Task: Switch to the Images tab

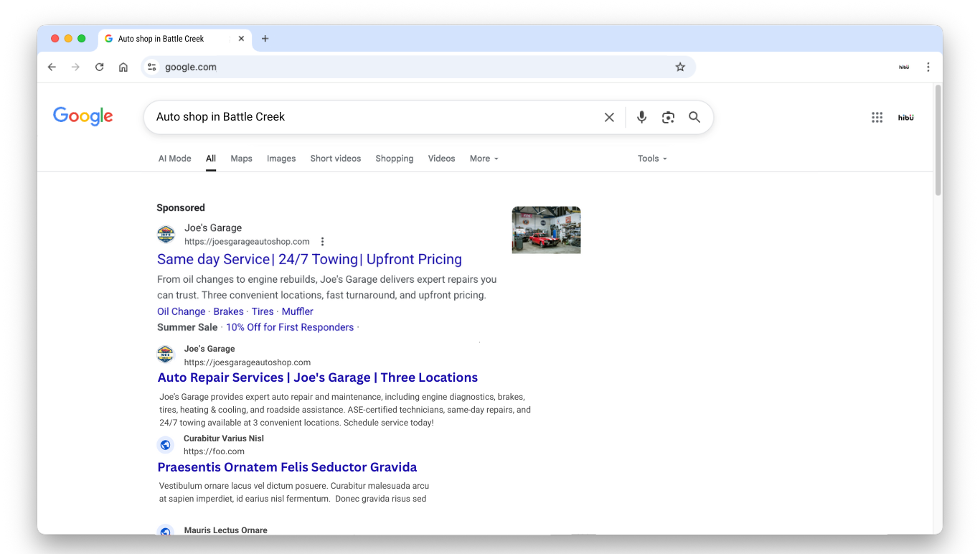Action: pos(281,159)
